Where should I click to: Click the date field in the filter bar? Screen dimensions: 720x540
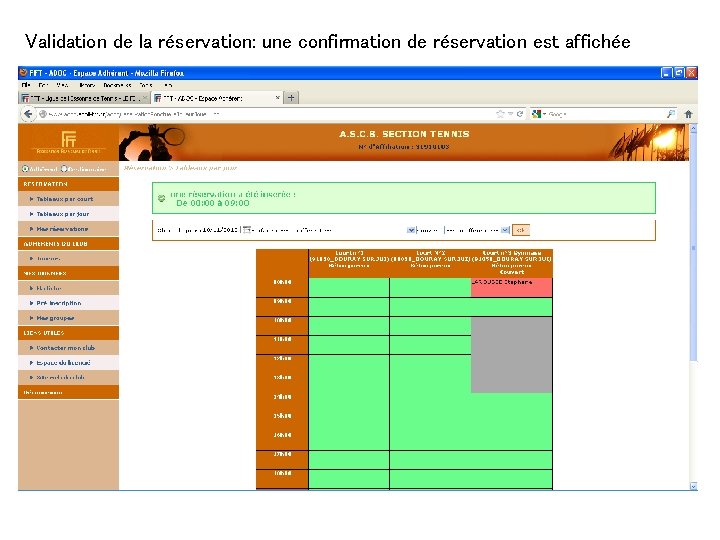pos(219,230)
